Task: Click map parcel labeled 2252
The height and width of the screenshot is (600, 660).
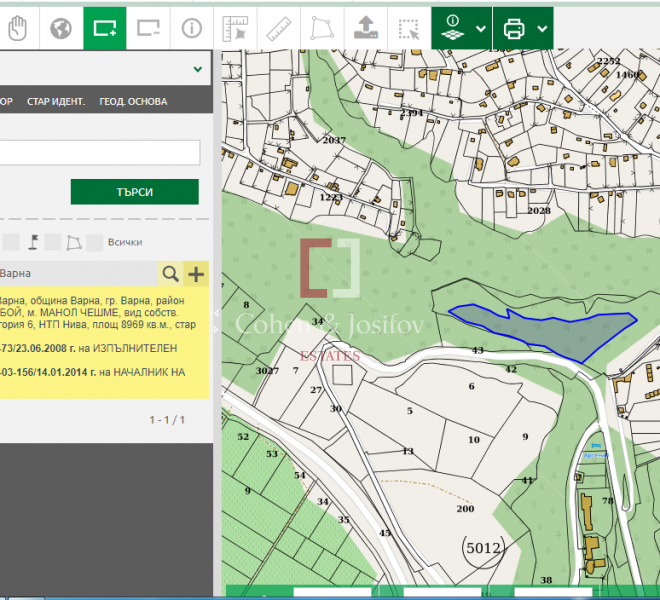Action: tap(609, 61)
